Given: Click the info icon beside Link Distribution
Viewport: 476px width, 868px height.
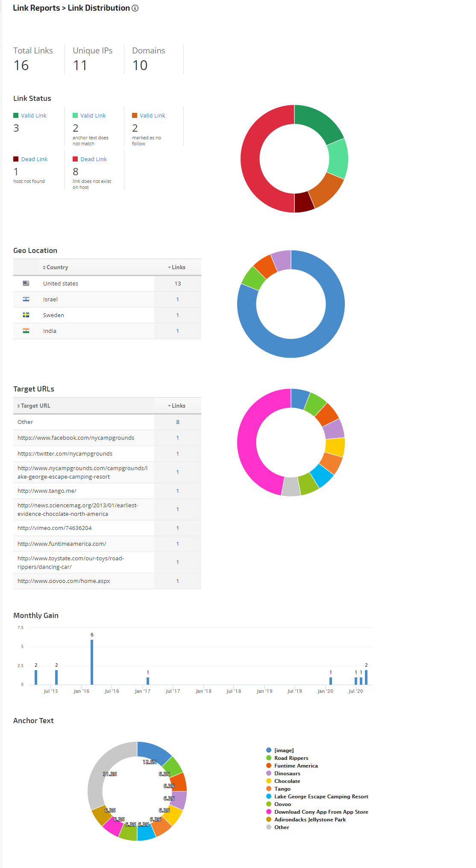Looking at the screenshot, I should click(135, 8).
